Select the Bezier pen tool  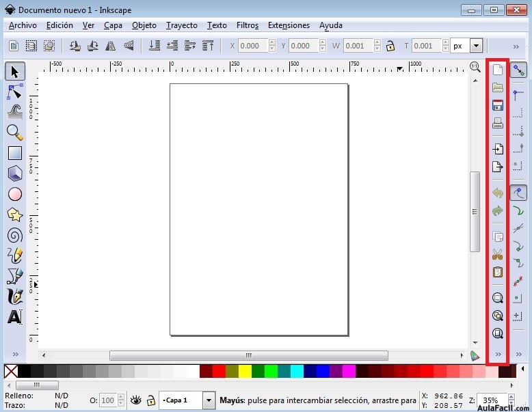click(15, 276)
